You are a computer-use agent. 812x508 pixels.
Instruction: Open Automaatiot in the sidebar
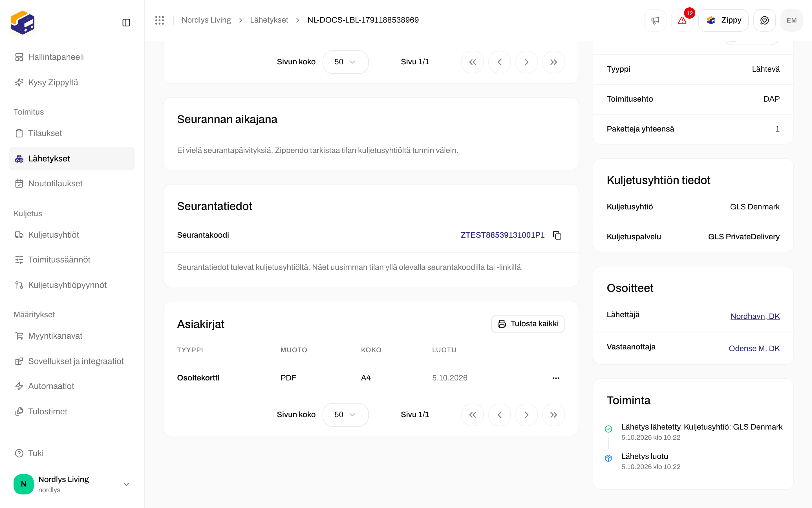[x=72, y=386]
